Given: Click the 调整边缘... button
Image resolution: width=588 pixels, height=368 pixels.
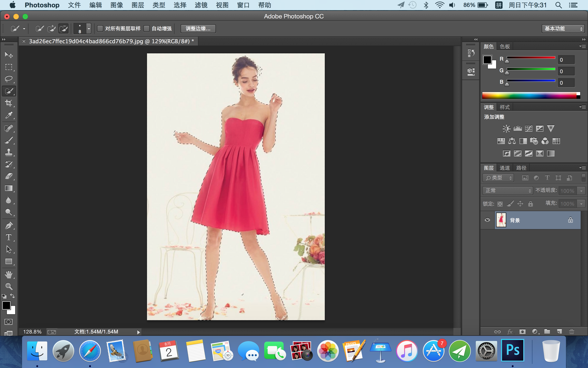Looking at the screenshot, I should (198, 29).
